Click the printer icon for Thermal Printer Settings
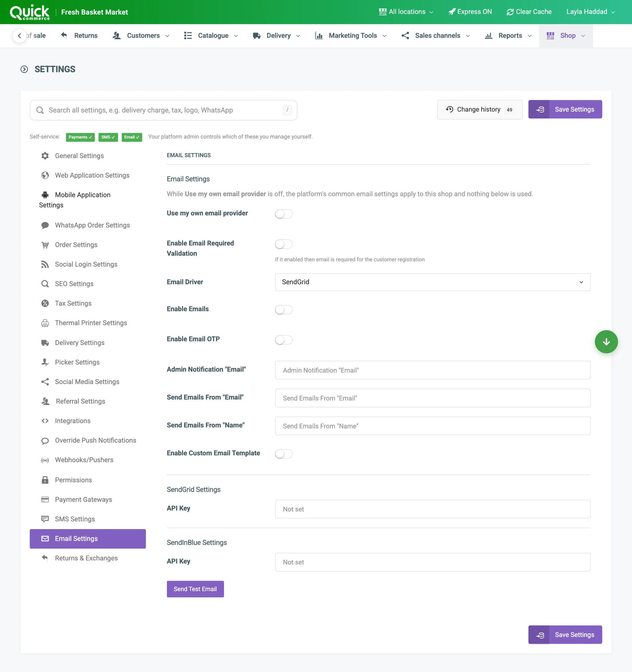 45,323
